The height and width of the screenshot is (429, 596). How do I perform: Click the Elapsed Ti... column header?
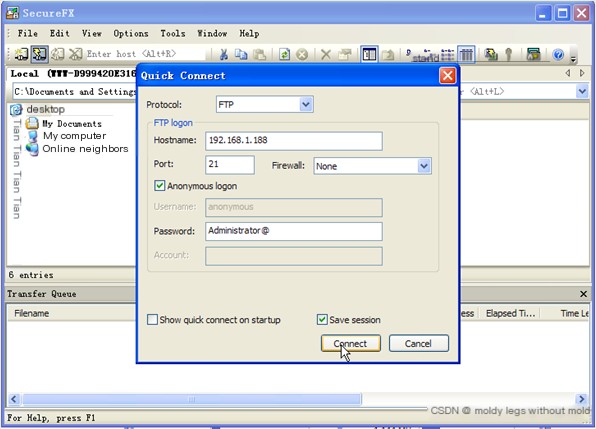tap(510, 313)
